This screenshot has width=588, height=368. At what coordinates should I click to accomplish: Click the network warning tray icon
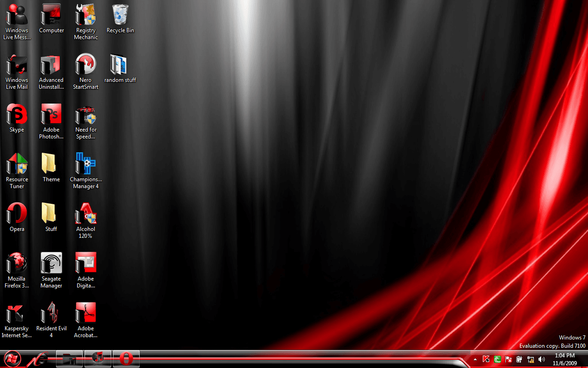click(x=531, y=359)
